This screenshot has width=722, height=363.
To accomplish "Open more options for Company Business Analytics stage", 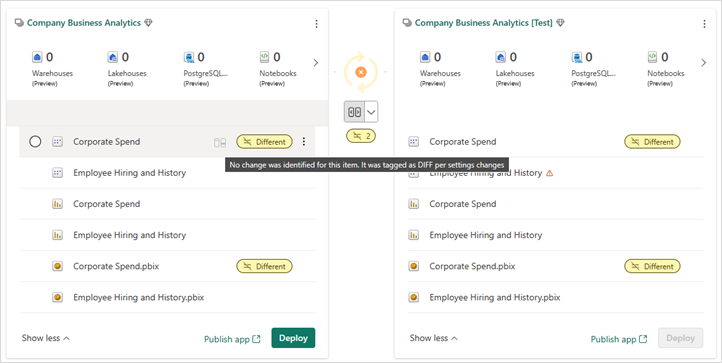I will 316,24.
